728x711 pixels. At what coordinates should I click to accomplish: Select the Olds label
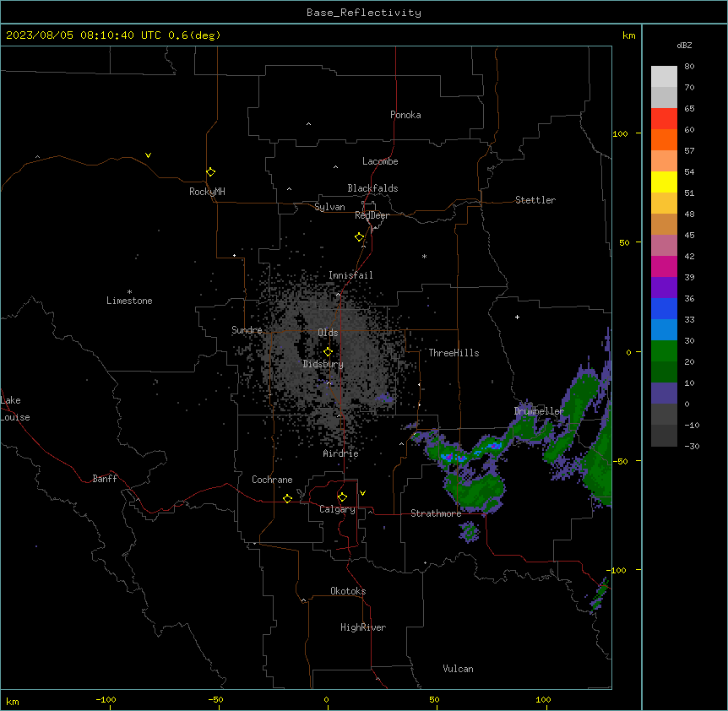[328, 333]
